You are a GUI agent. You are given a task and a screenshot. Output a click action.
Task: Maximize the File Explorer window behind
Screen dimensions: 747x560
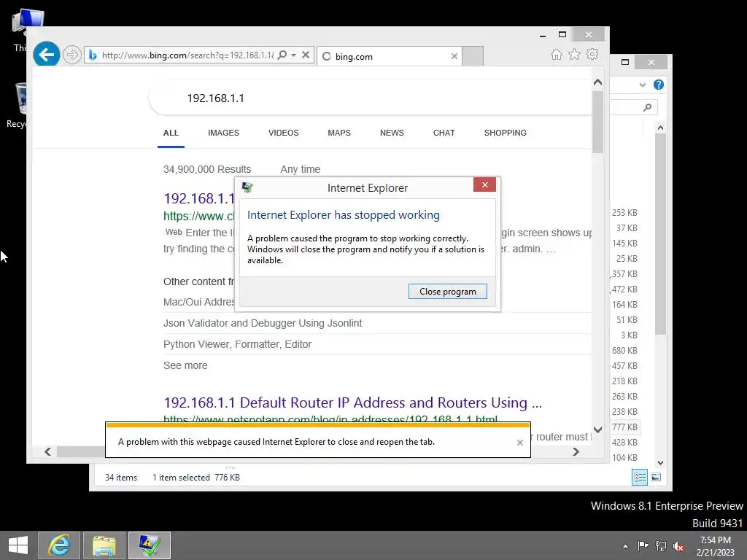coord(625,62)
